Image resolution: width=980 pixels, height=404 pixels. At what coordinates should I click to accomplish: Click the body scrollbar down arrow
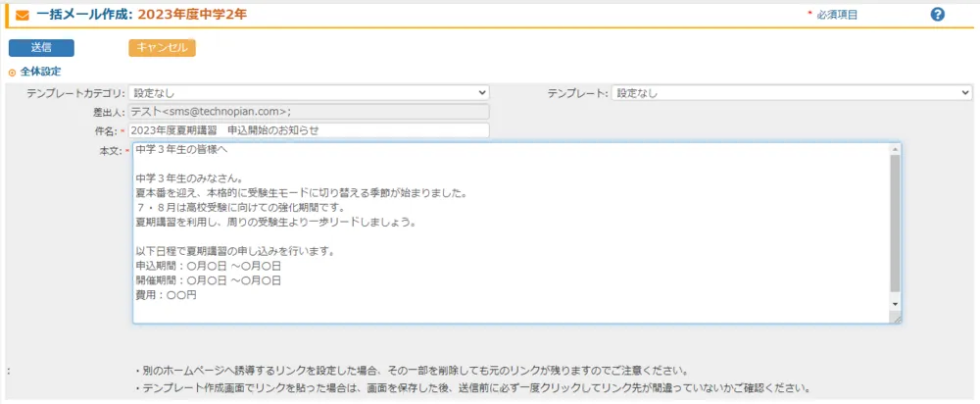[897, 303]
